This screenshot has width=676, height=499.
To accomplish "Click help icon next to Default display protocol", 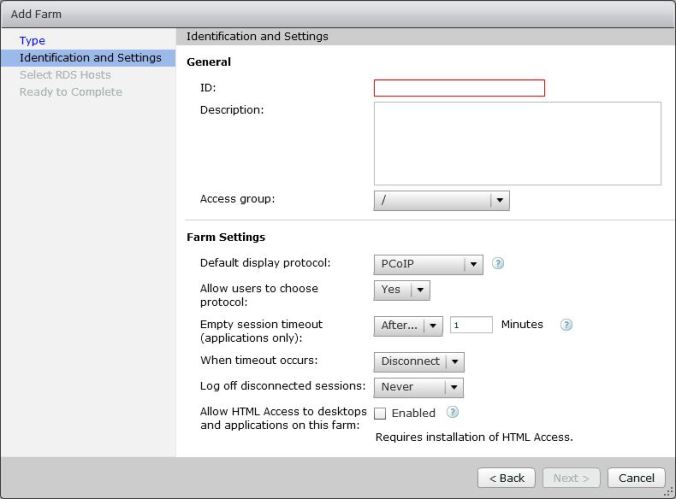I will [x=498, y=264].
